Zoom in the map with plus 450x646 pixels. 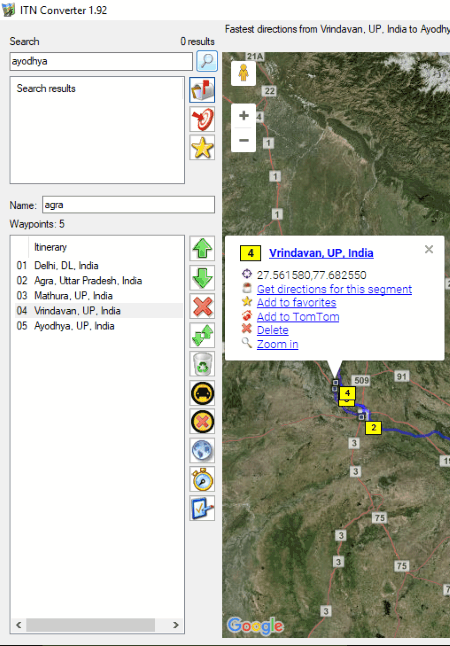click(244, 116)
